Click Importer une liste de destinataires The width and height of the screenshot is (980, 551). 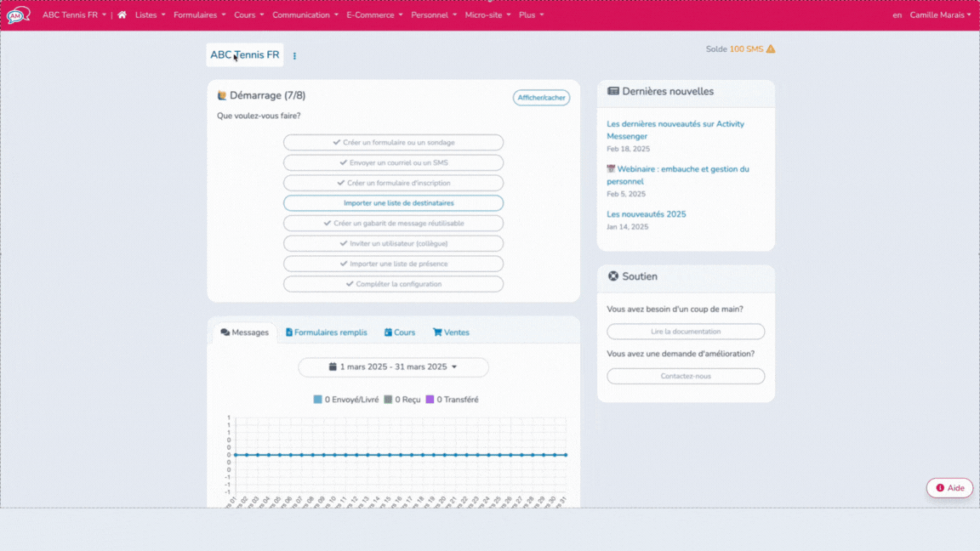click(392, 202)
